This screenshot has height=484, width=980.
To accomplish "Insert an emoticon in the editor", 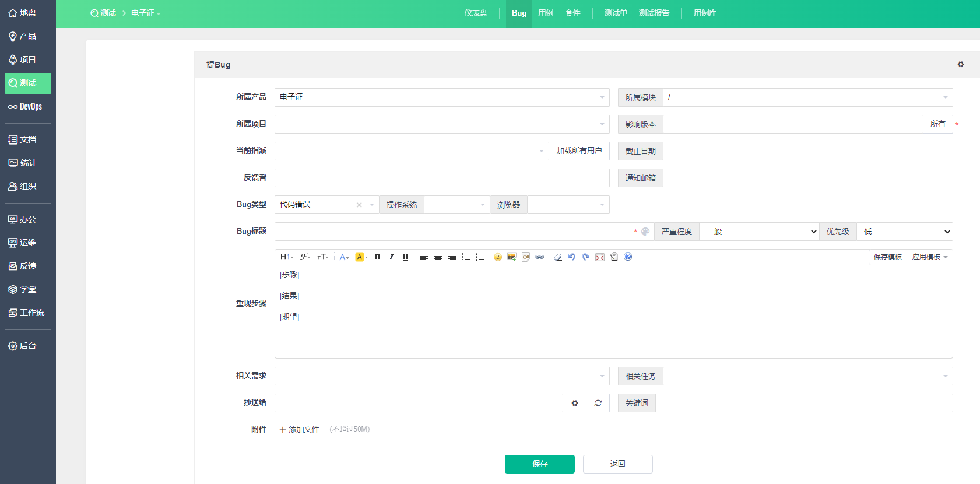I will (x=497, y=257).
